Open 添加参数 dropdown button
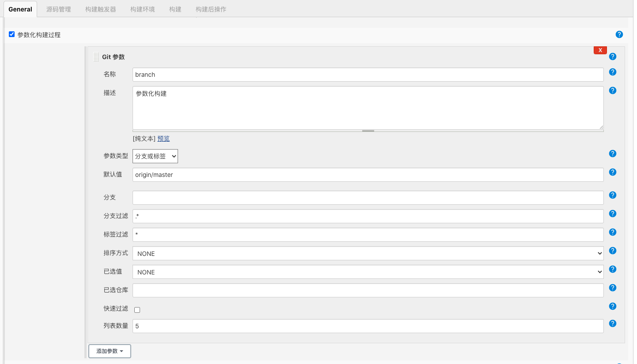Screen dimensions: 637x364 [x=110, y=351]
